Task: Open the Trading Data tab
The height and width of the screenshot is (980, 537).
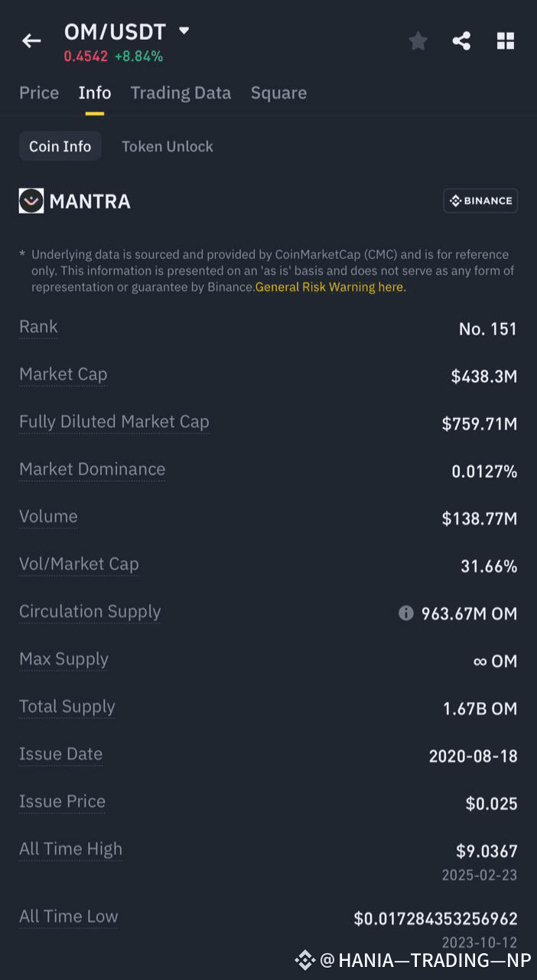Action: pos(181,93)
